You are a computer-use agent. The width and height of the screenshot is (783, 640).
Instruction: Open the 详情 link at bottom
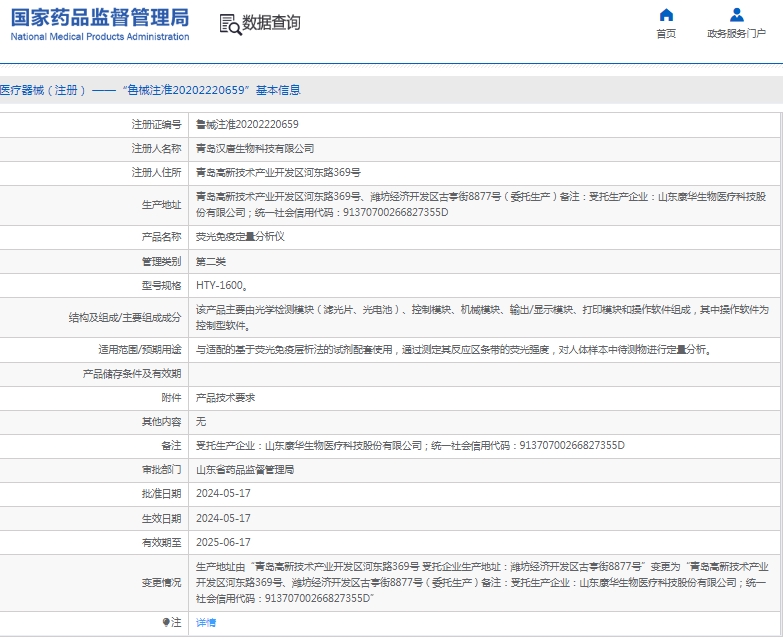point(206,623)
